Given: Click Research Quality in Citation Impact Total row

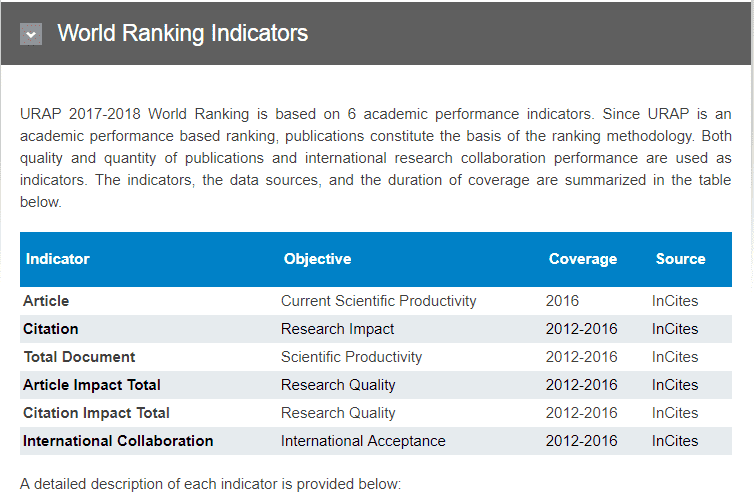Looking at the screenshot, I should pos(338,413).
